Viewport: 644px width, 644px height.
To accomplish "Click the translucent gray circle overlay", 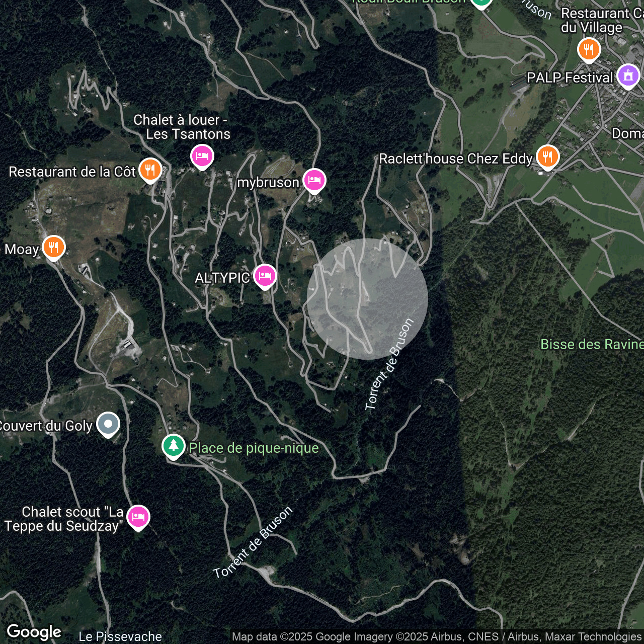I will 367,299.
